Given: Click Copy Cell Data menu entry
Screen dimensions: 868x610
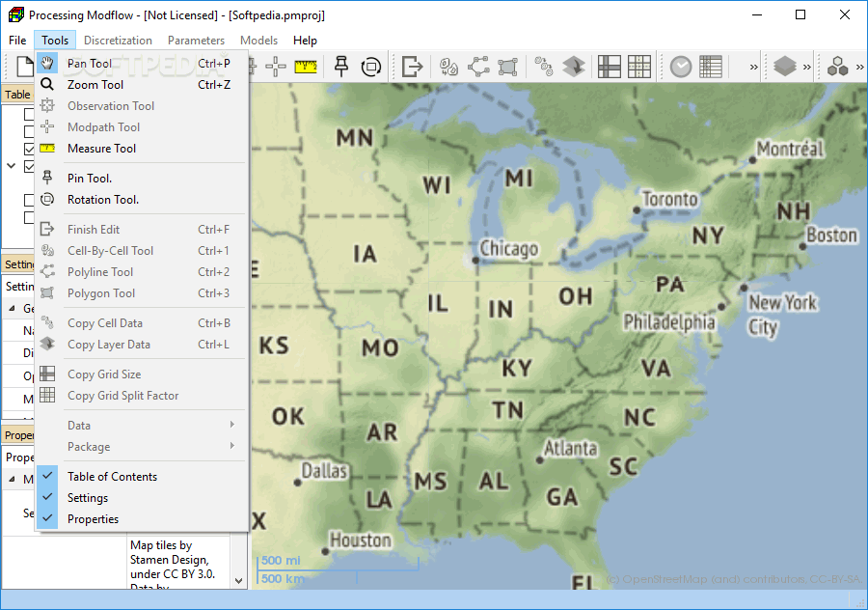Looking at the screenshot, I should [143, 322].
